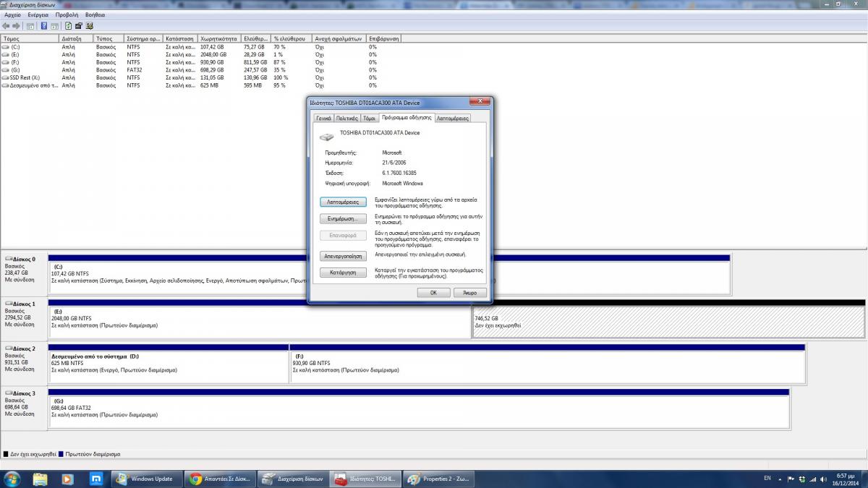Select the (F:) 930,90 GB partition block
The height and width of the screenshot is (488, 868).
pos(548,366)
